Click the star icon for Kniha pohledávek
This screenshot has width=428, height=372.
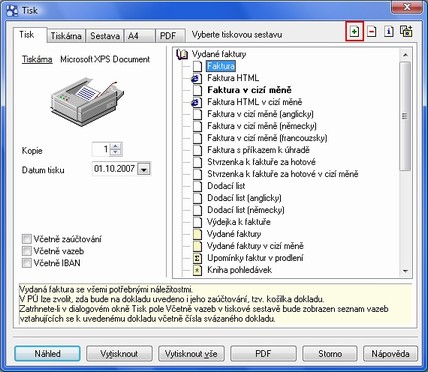(197, 270)
